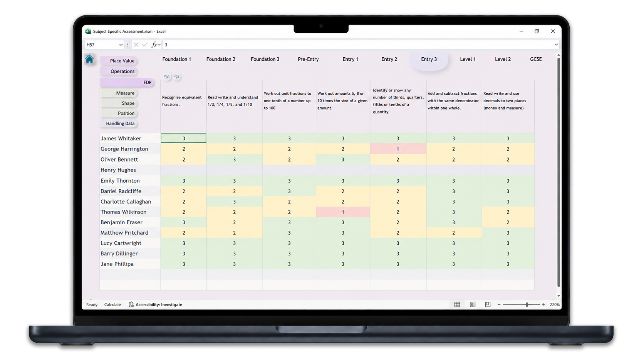This screenshot has width=644, height=362.
Task: Switch to Page Break Preview icon
Action: (x=488, y=305)
